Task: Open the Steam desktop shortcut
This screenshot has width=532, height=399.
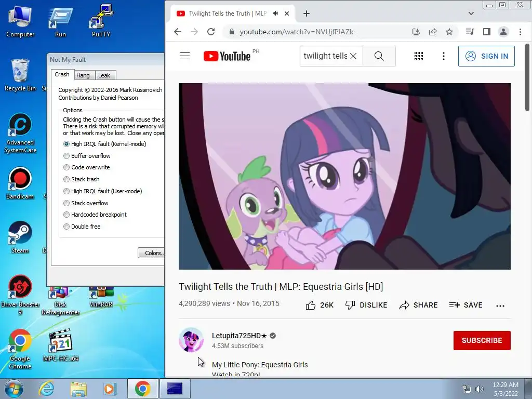Action: 20,237
